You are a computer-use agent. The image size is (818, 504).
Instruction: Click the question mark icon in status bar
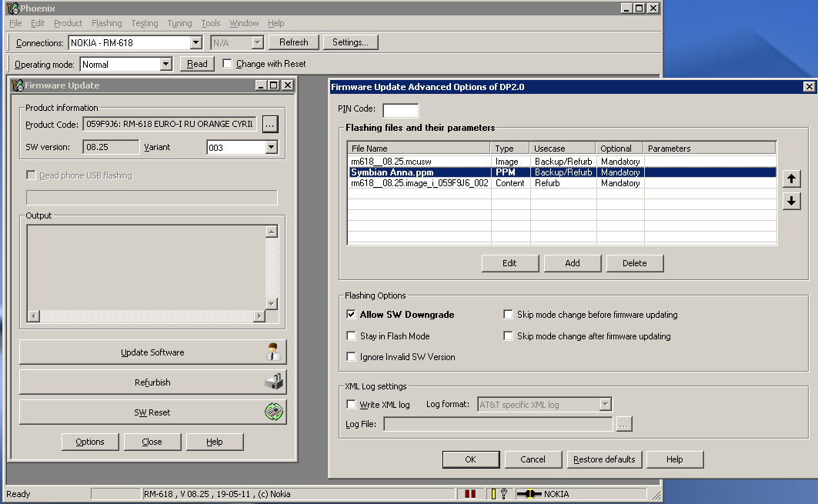tap(504, 493)
